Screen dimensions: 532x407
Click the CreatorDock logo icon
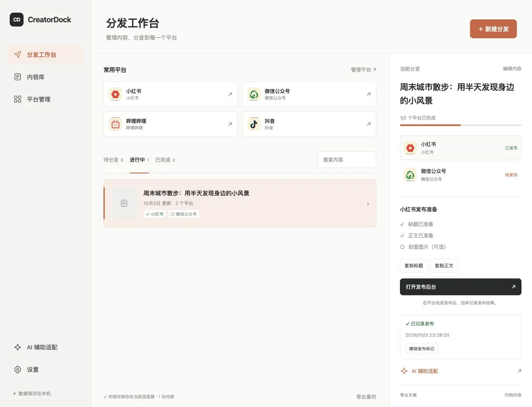(x=17, y=19)
